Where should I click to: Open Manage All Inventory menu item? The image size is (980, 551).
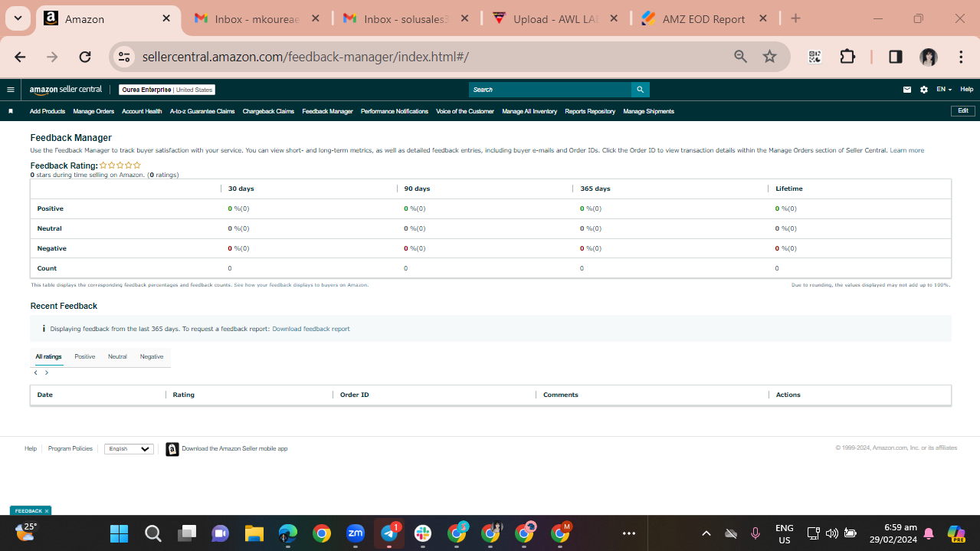coord(529,111)
